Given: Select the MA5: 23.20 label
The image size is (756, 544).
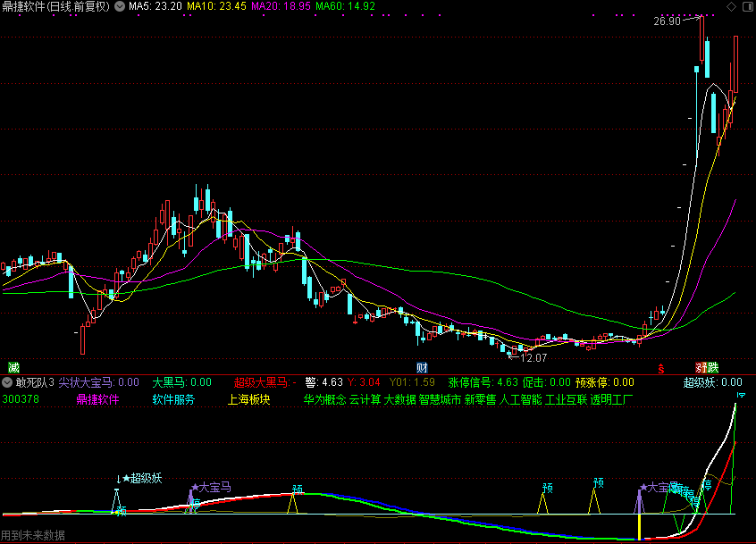Looking at the screenshot, I should [155, 6].
